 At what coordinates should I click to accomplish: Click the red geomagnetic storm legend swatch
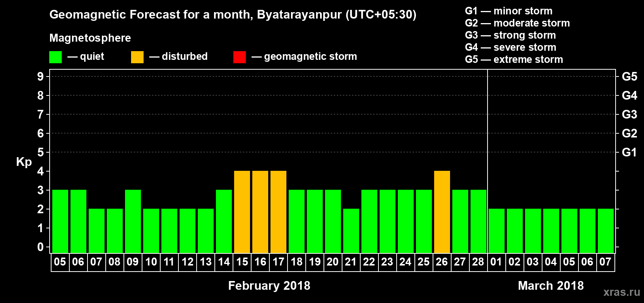239,57
